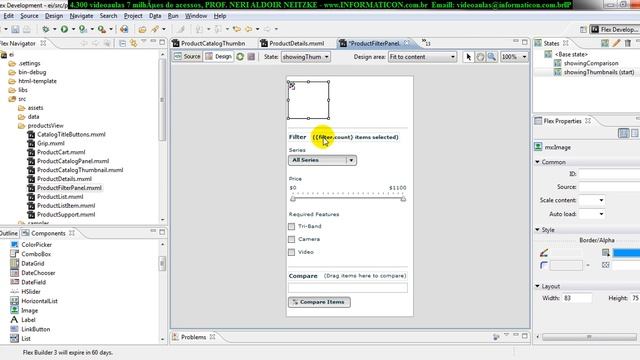
Task: Open the Design area Fit to content dropdown
Action: (422, 57)
